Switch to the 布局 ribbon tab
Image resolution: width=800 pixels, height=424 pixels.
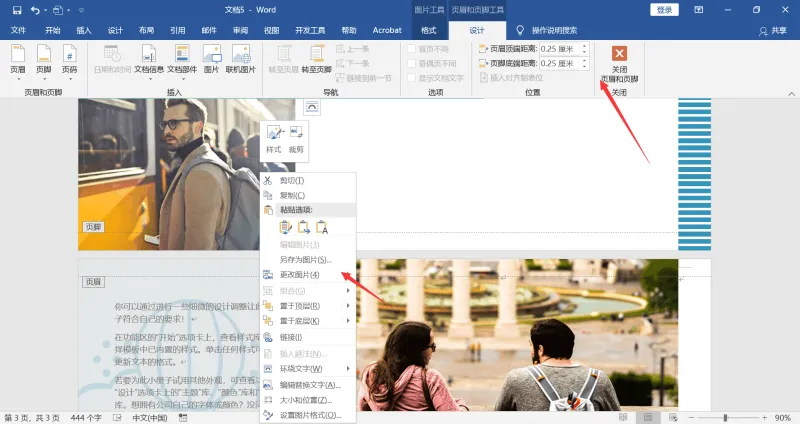click(146, 31)
